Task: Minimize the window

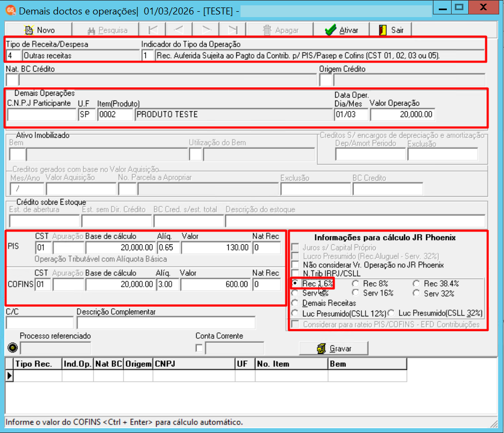Action: [x=443, y=7]
